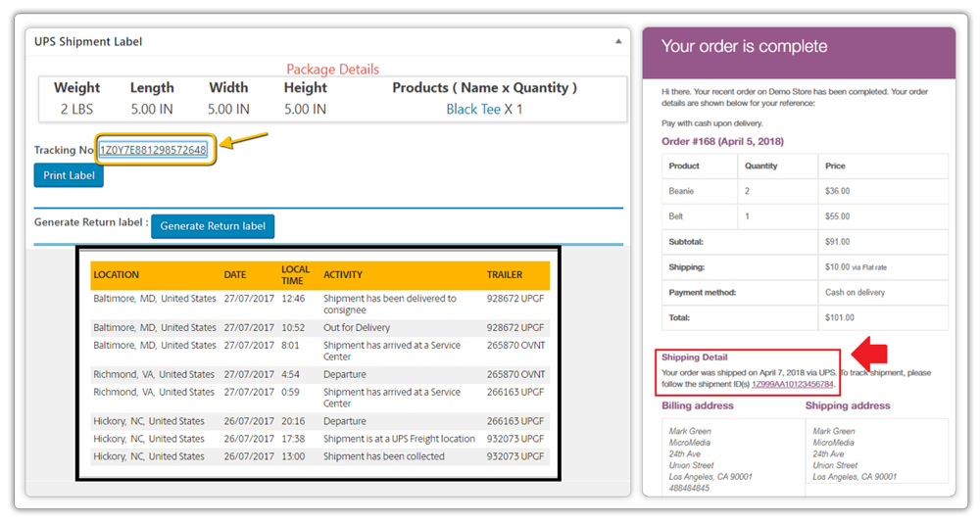Select the Hickory 20:16 Departure activity

tap(344, 421)
